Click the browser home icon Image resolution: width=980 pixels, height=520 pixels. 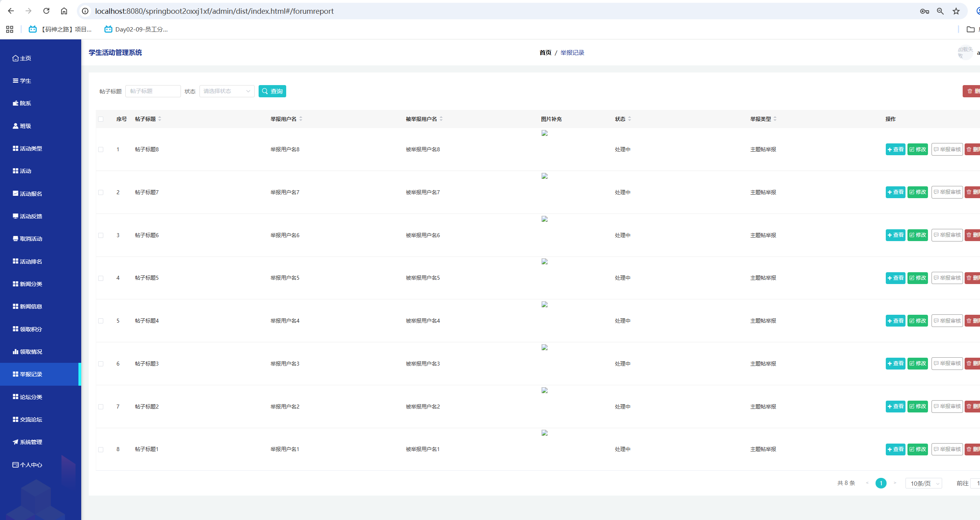[64, 11]
